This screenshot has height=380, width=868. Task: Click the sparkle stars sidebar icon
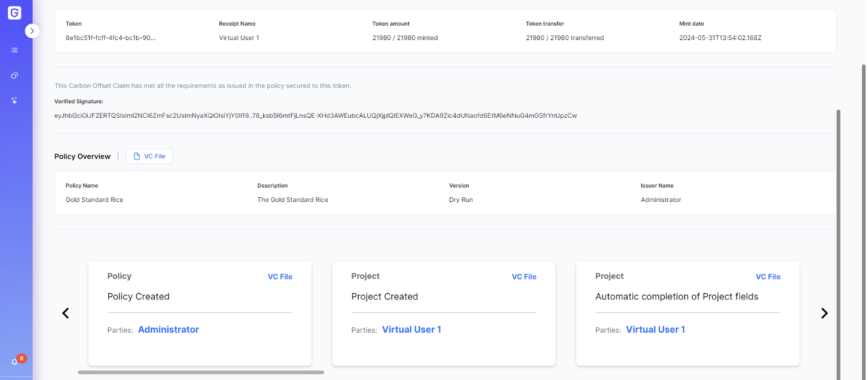click(14, 101)
